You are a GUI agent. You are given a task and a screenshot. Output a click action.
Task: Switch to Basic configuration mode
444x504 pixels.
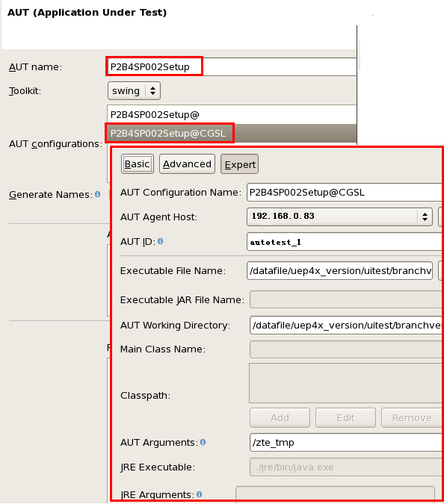[x=138, y=164]
